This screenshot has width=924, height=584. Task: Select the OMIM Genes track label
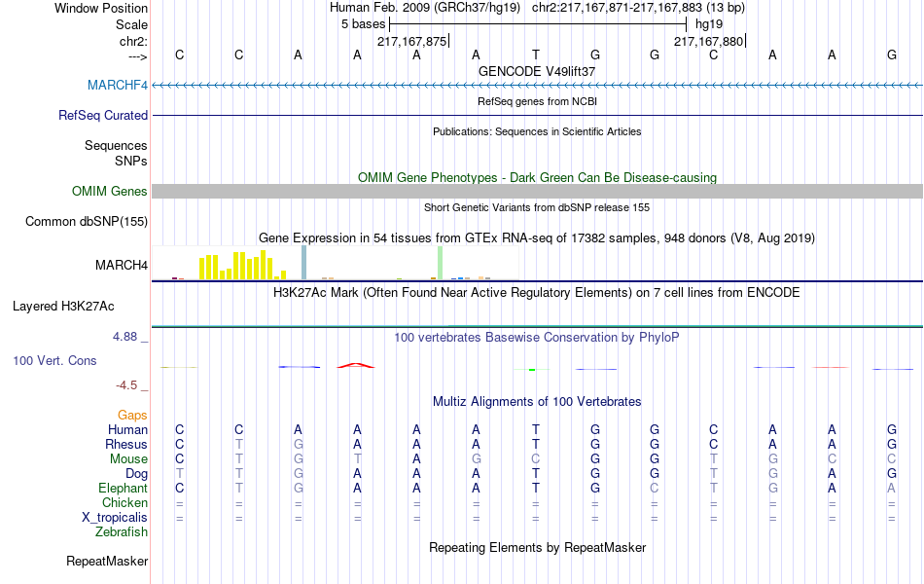tap(109, 191)
